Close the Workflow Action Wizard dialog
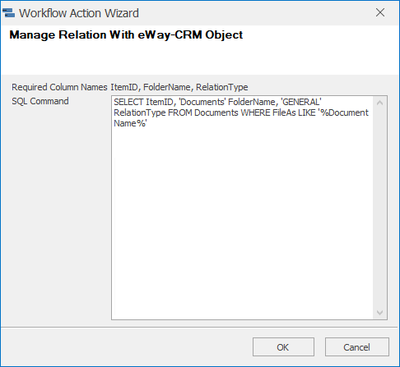 [380, 13]
